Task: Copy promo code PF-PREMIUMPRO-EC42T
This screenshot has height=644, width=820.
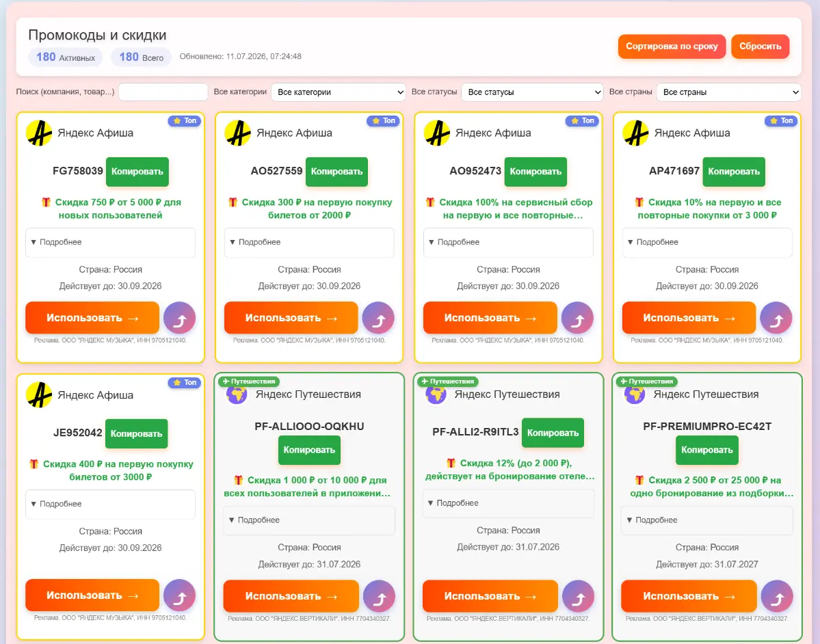Action: coord(707,450)
